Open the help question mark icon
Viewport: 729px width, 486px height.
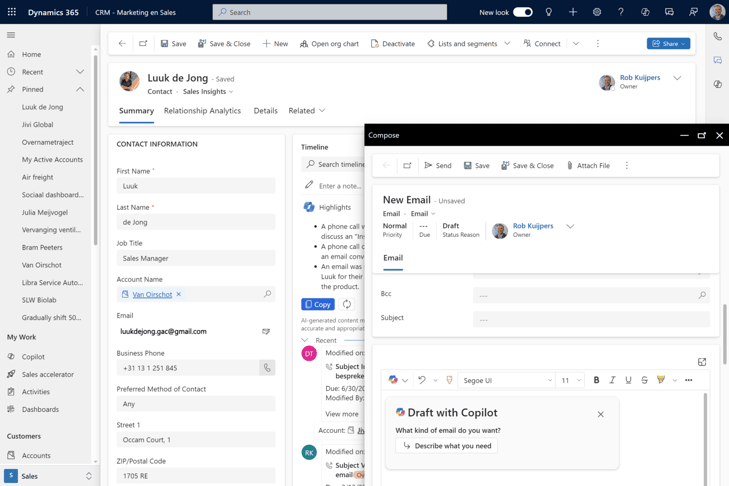pos(621,12)
